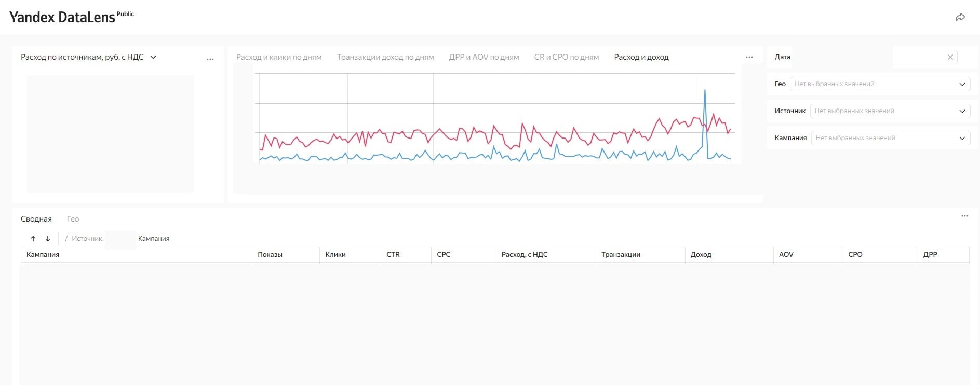Sort by the Доход column header
The width and height of the screenshot is (980, 385).
701,255
